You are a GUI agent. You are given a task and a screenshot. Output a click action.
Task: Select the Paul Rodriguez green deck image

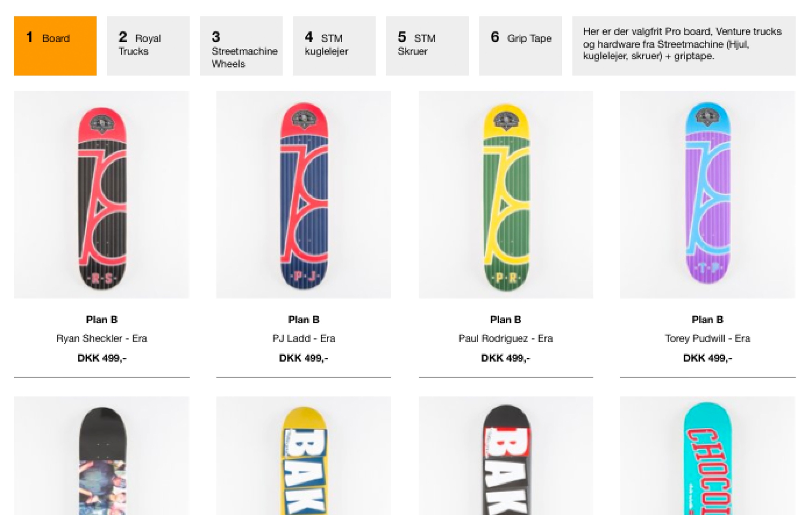coord(506,194)
